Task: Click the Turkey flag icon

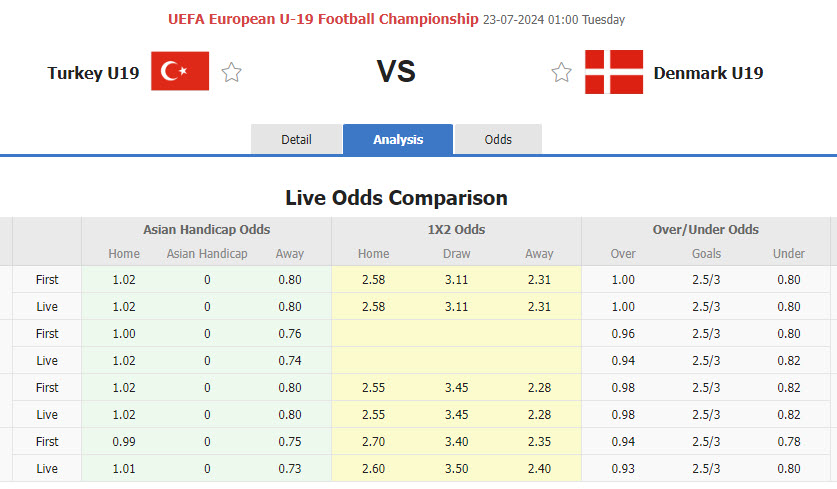Action: (x=180, y=71)
